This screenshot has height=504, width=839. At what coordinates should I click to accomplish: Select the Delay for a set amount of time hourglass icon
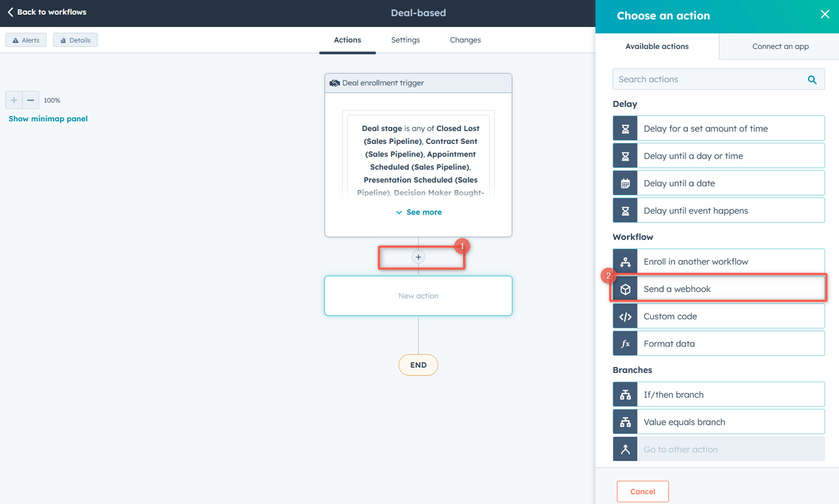(625, 128)
